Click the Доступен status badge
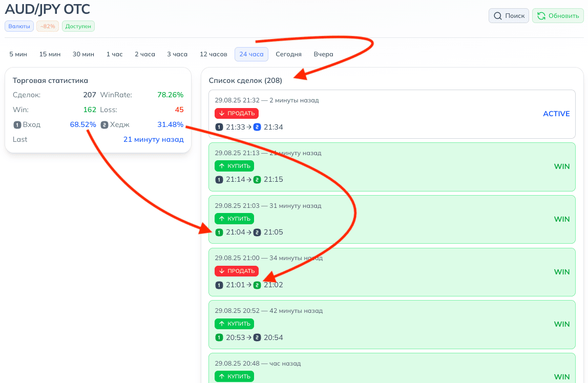588x383 pixels. pyautogui.click(x=78, y=26)
